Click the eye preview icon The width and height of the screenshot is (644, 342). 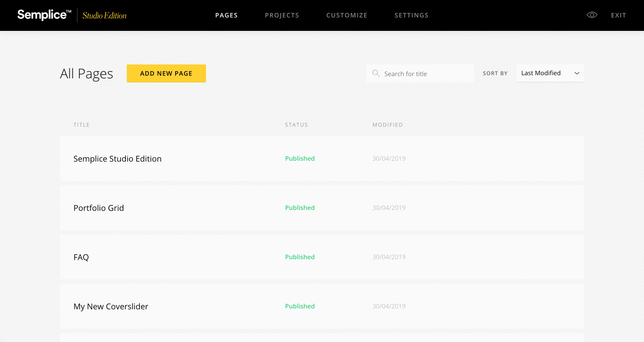[592, 15]
